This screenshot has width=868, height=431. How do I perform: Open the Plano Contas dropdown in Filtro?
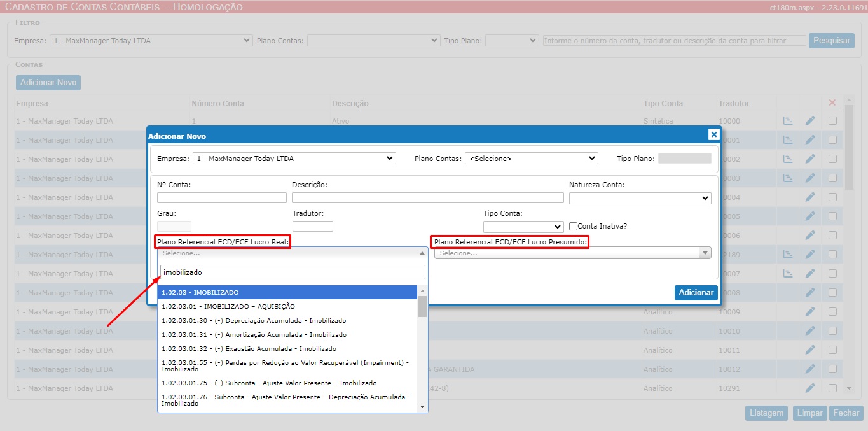pos(373,41)
